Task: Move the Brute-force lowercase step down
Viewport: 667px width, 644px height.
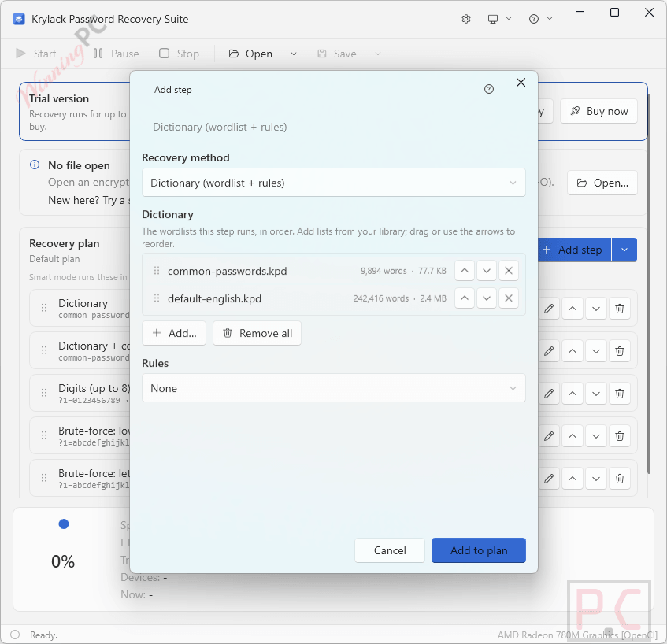Action: tap(596, 436)
